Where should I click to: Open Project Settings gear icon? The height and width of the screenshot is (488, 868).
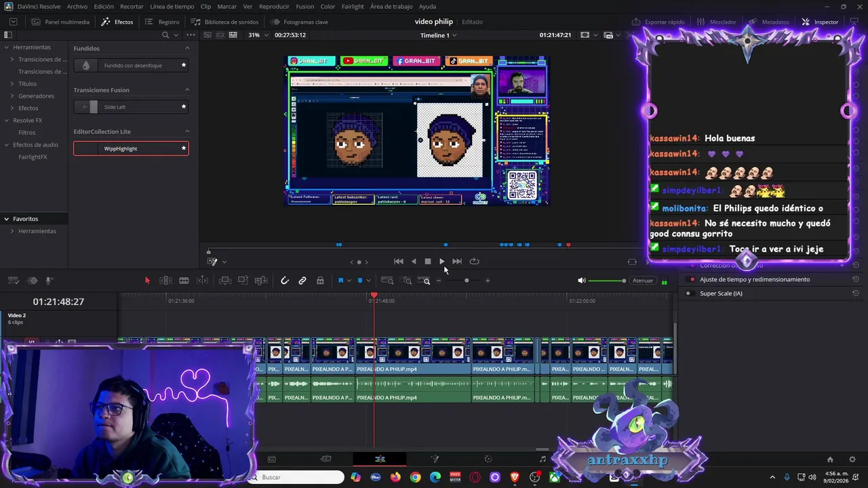(852, 459)
